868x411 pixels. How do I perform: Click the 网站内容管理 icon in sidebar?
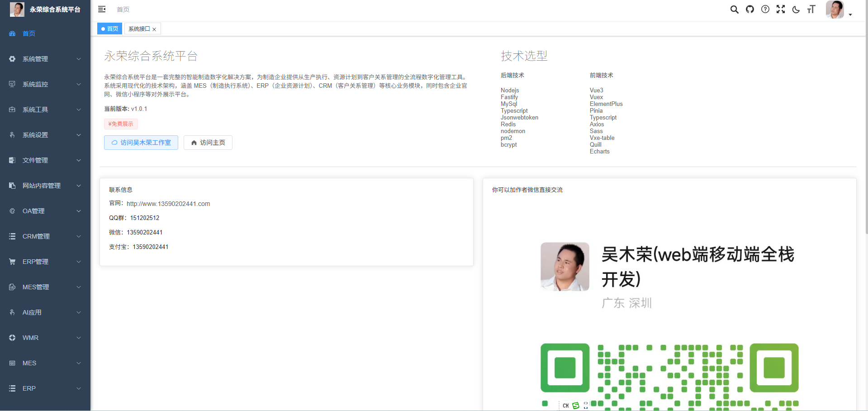(12, 186)
